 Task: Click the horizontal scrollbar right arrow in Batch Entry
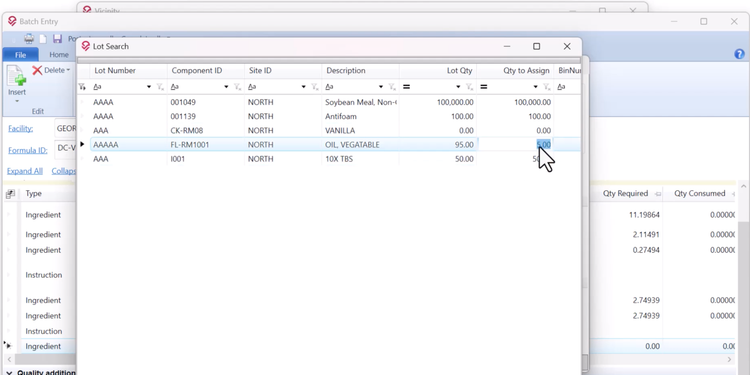click(x=729, y=359)
